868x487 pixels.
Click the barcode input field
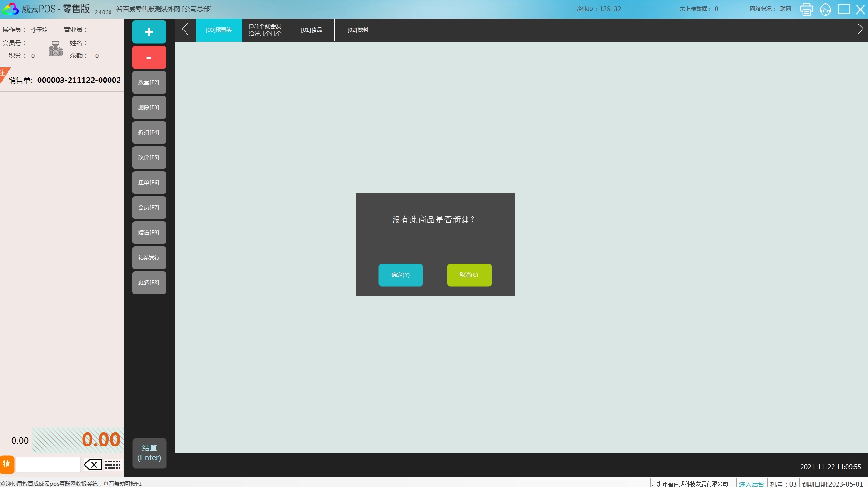[48, 465]
